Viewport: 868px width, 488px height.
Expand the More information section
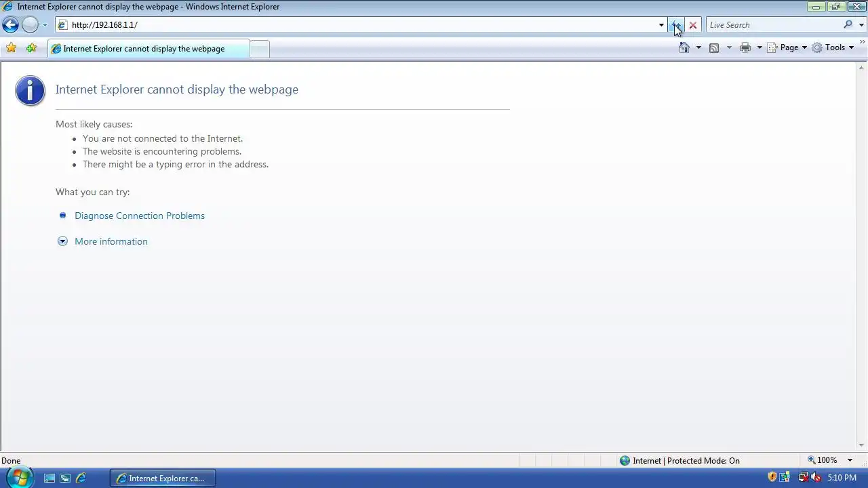tap(111, 241)
